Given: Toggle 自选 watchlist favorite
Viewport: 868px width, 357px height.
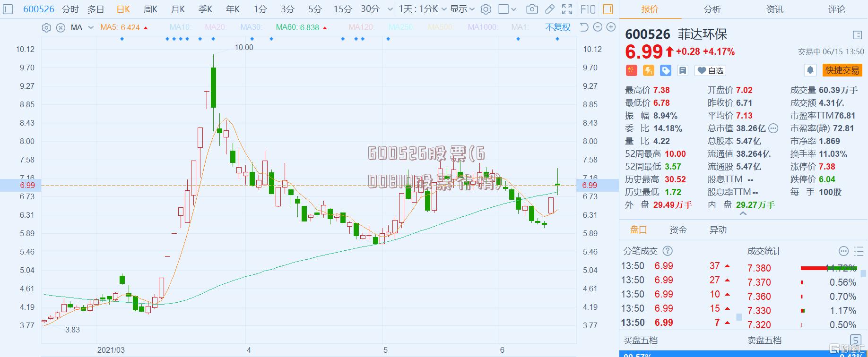Looking at the screenshot, I should (710, 70).
